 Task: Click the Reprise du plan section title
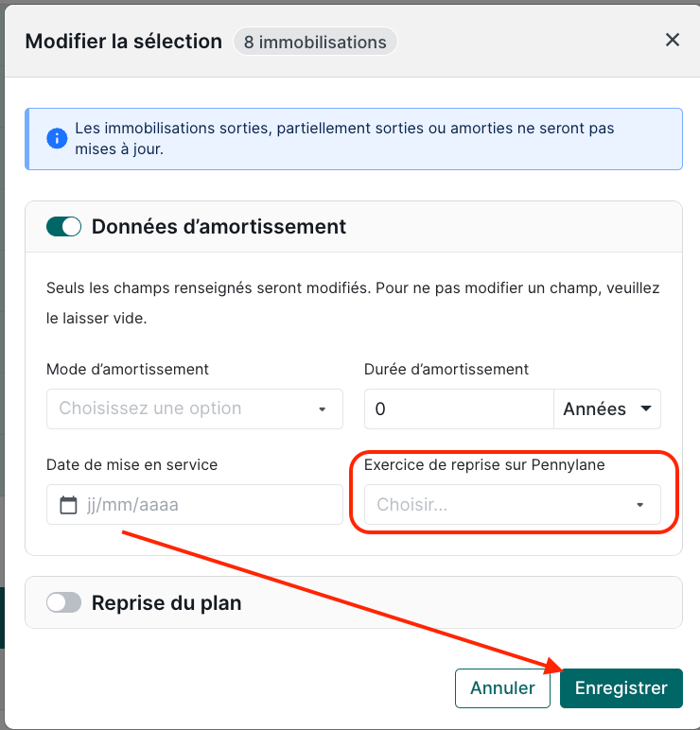click(x=166, y=602)
